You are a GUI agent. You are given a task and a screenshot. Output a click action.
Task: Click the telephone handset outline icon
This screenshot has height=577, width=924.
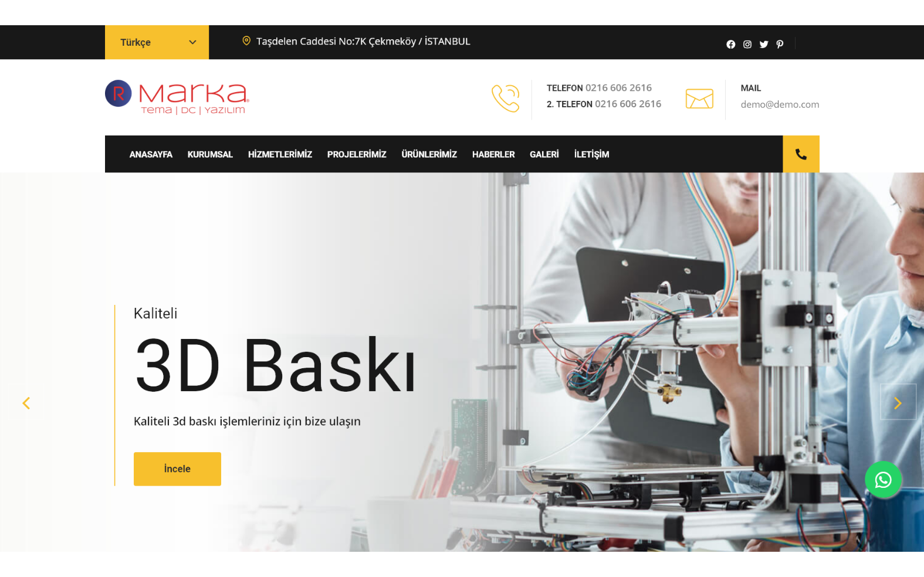click(505, 99)
